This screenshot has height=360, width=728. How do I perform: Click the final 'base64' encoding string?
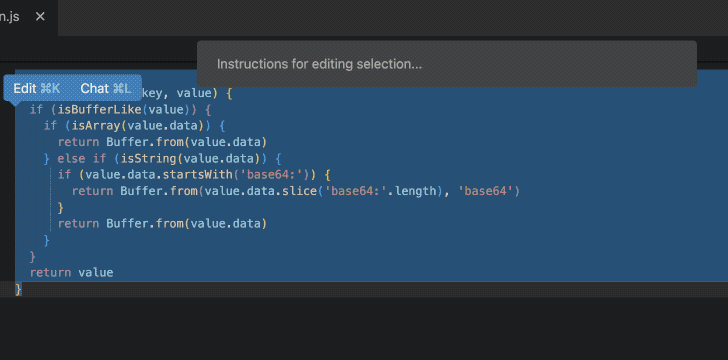pyautogui.click(x=486, y=191)
